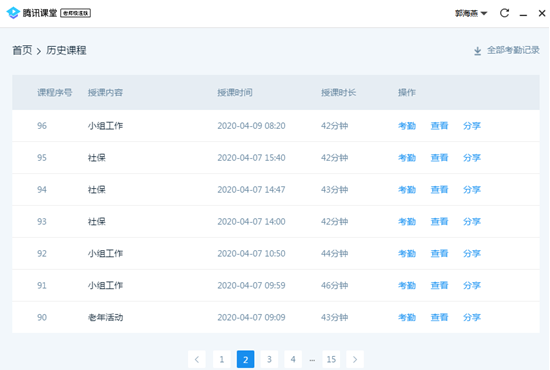550x370 pixels.
Task: Click 查看 for course 91
Action: click(439, 285)
